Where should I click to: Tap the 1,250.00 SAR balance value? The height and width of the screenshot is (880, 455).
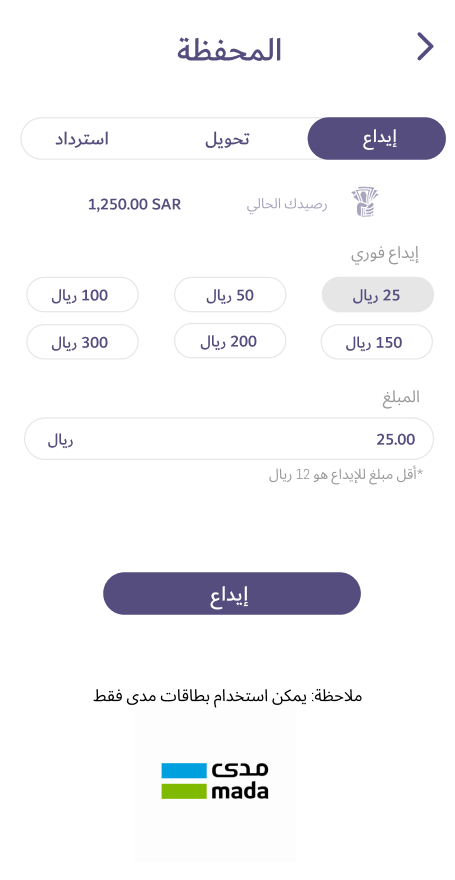135,204
